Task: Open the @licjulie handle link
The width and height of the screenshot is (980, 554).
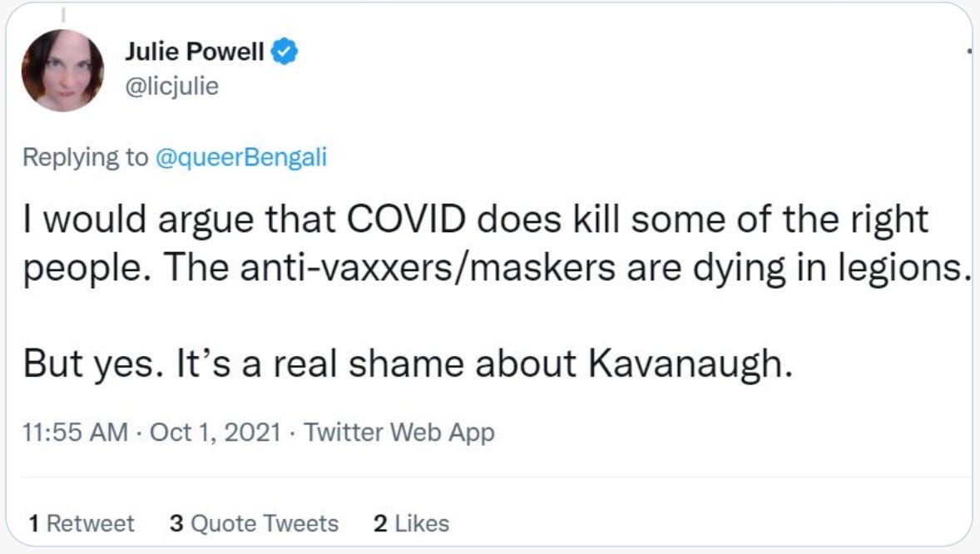Action: pyautogui.click(x=171, y=86)
